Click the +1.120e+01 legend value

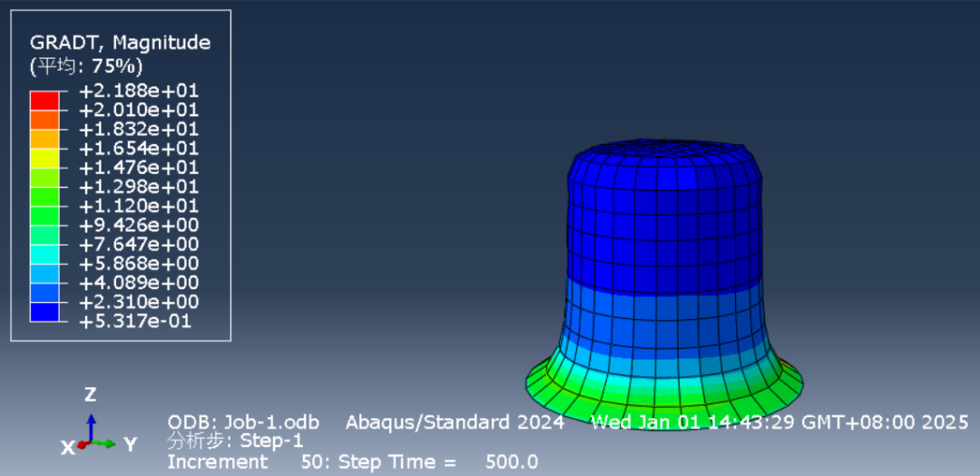(139, 206)
